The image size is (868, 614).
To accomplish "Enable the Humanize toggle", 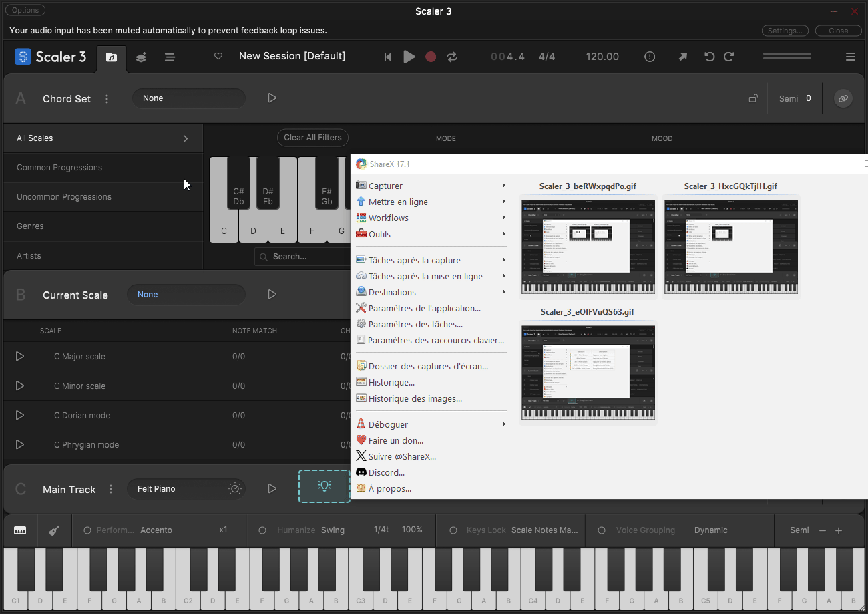I will click(x=262, y=530).
